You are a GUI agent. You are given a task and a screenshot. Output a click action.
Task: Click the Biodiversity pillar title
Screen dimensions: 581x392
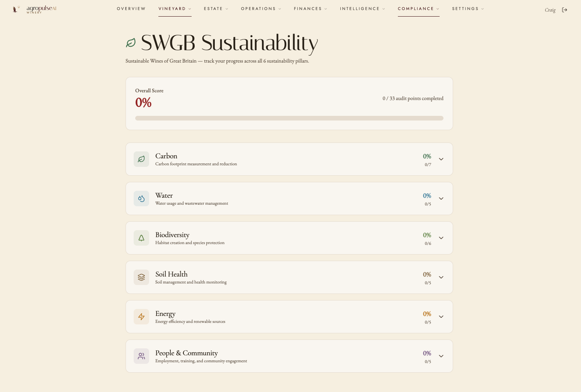click(x=172, y=235)
